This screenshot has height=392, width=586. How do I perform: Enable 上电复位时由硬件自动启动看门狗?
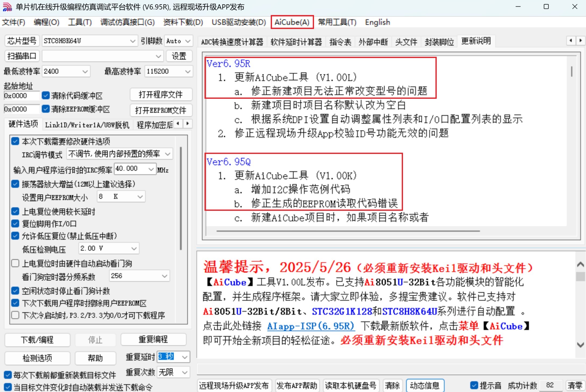click(15, 263)
